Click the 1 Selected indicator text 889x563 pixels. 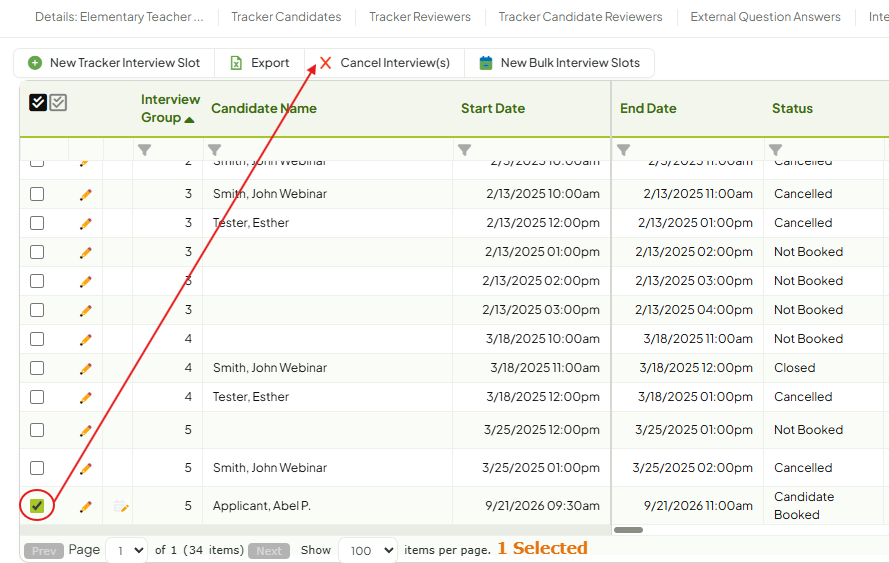pos(542,548)
